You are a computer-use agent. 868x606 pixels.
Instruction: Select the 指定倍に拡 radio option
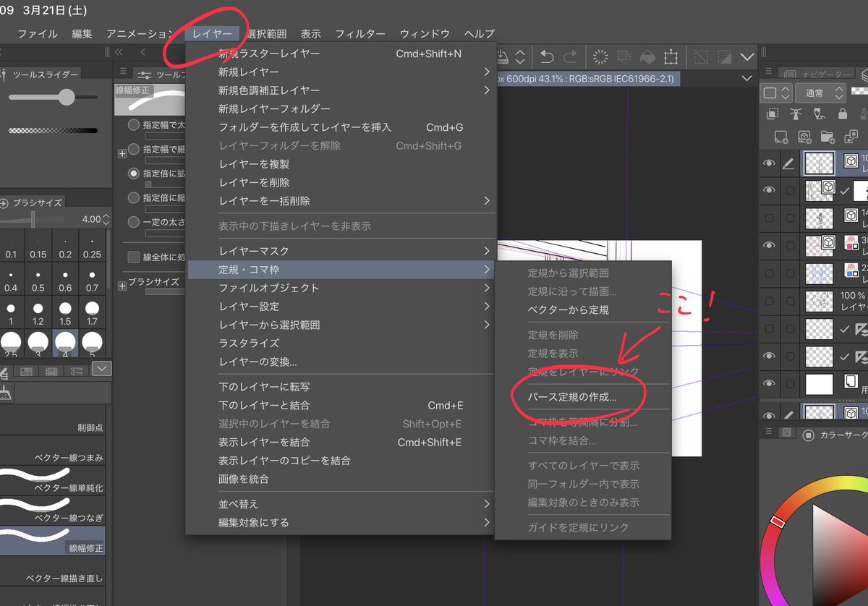(x=134, y=174)
